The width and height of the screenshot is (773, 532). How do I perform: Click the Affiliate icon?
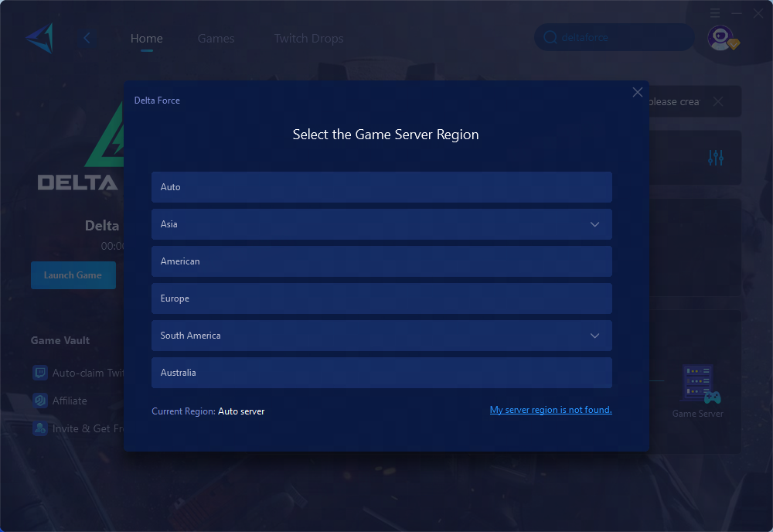tap(40, 401)
